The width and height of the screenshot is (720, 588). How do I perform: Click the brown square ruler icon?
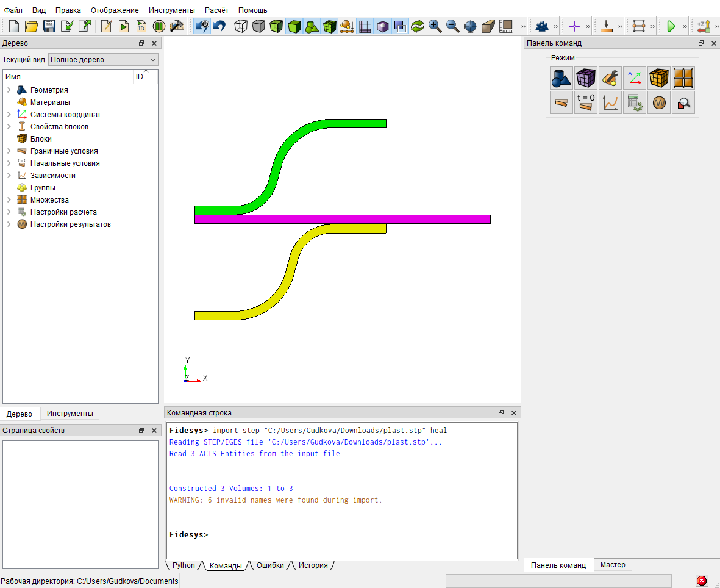pyautogui.click(x=506, y=26)
